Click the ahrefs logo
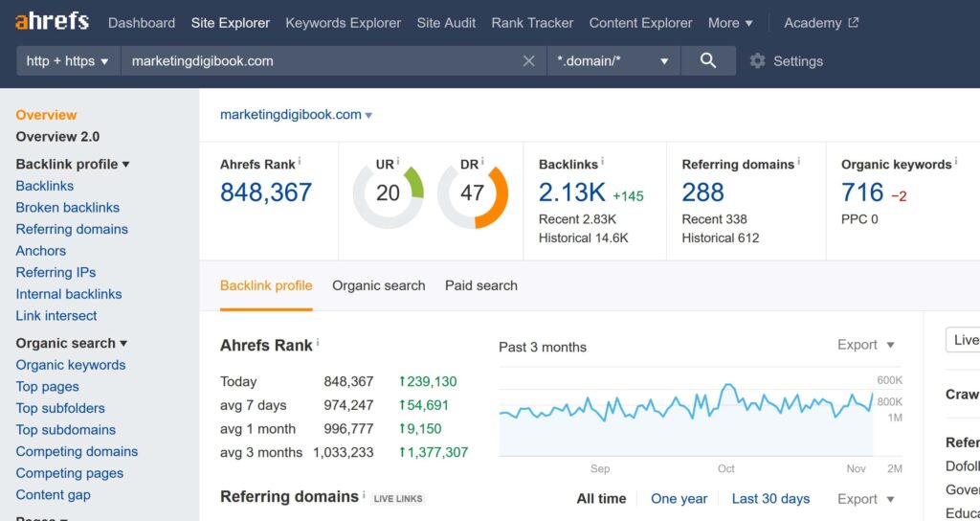Screen dimensions: 980x521 click(x=52, y=22)
